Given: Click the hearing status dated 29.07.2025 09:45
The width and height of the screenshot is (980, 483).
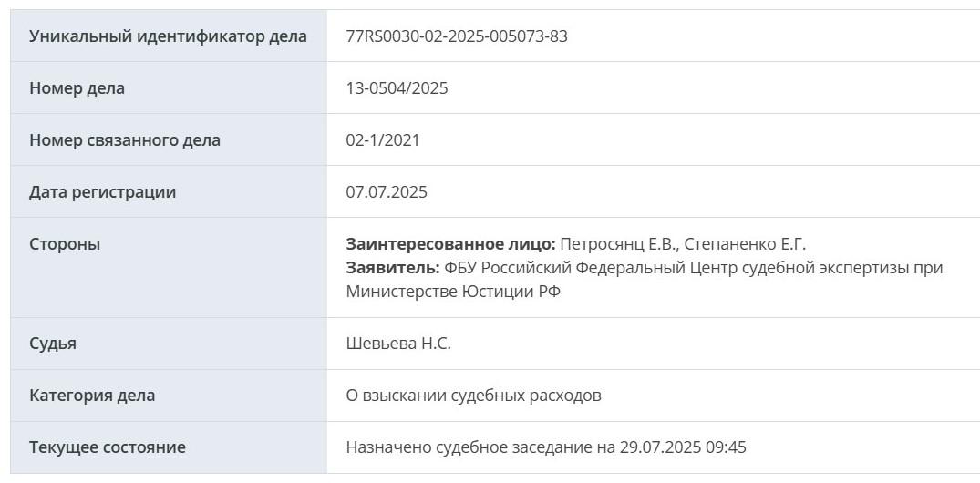Looking at the screenshot, I should click(x=546, y=447).
